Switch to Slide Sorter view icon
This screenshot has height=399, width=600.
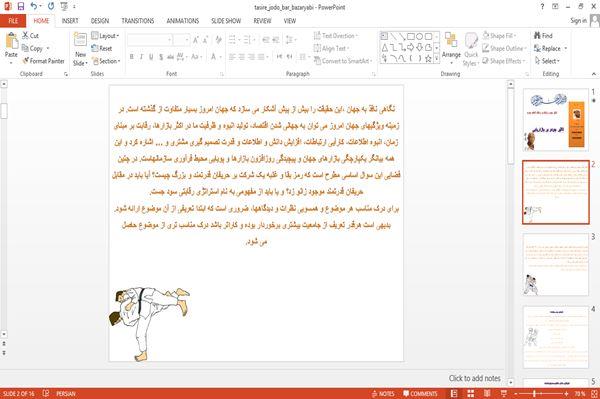471,394
